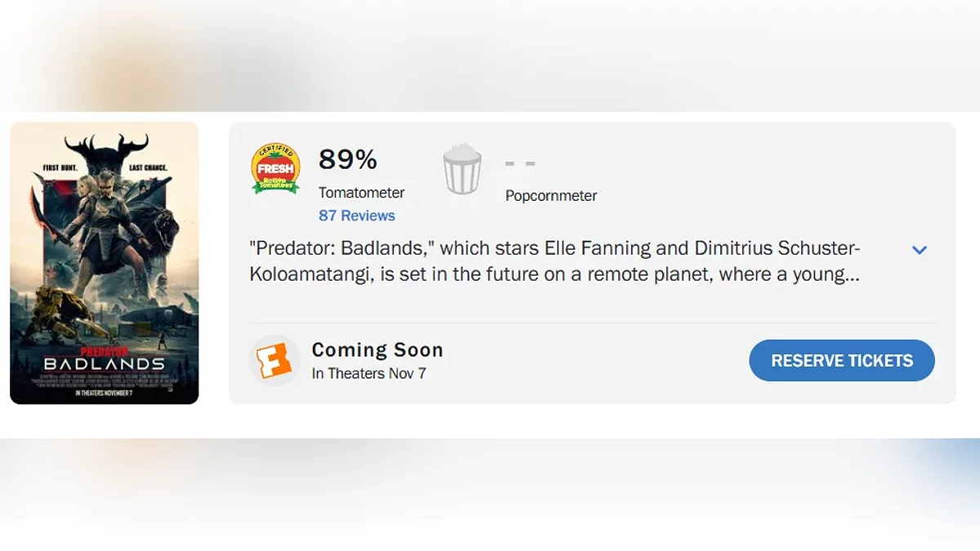Click the Coming Soon heading
Image resolution: width=980 pixels, height=551 pixels.
tap(377, 349)
